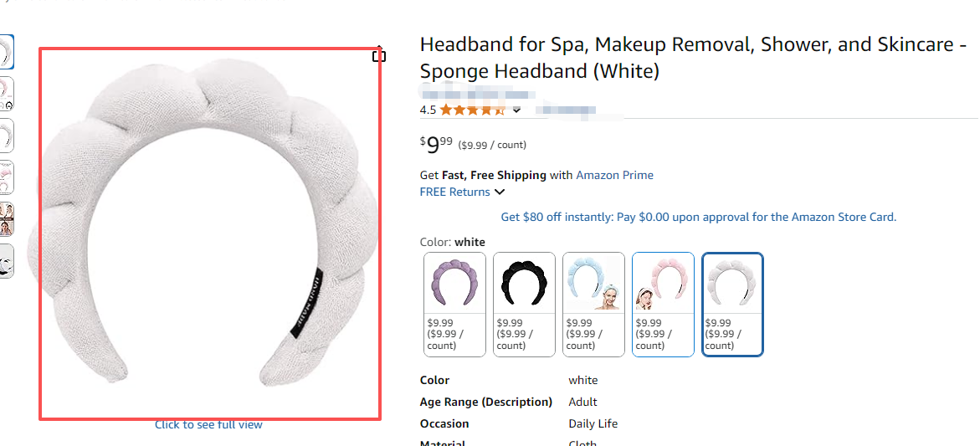Select the black headband color swatch
This screenshot has height=446, width=980.
pos(524,305)
